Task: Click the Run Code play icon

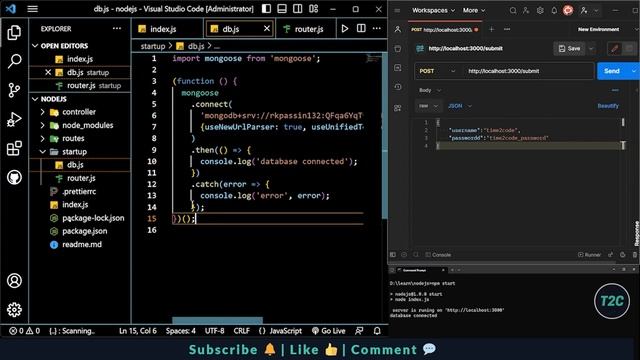Action: point(345,29)
